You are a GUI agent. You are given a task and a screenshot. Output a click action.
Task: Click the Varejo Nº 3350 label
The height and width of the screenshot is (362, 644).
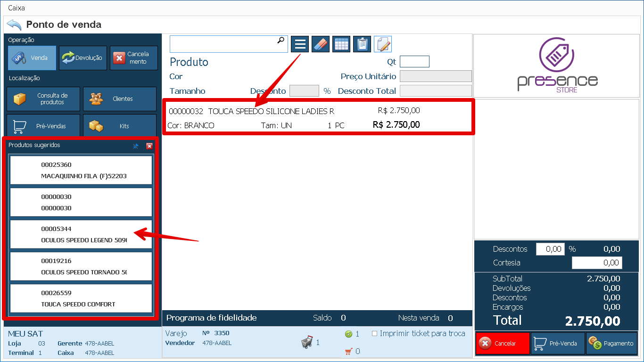[x=198, y=333]
